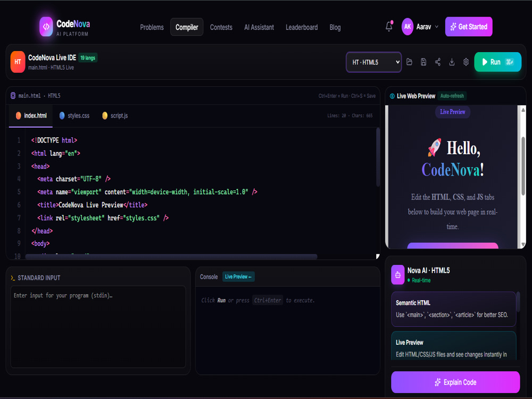Click the HT language badge icon
532x399 pixels.
pyautogui.click(x=18, y=62)
